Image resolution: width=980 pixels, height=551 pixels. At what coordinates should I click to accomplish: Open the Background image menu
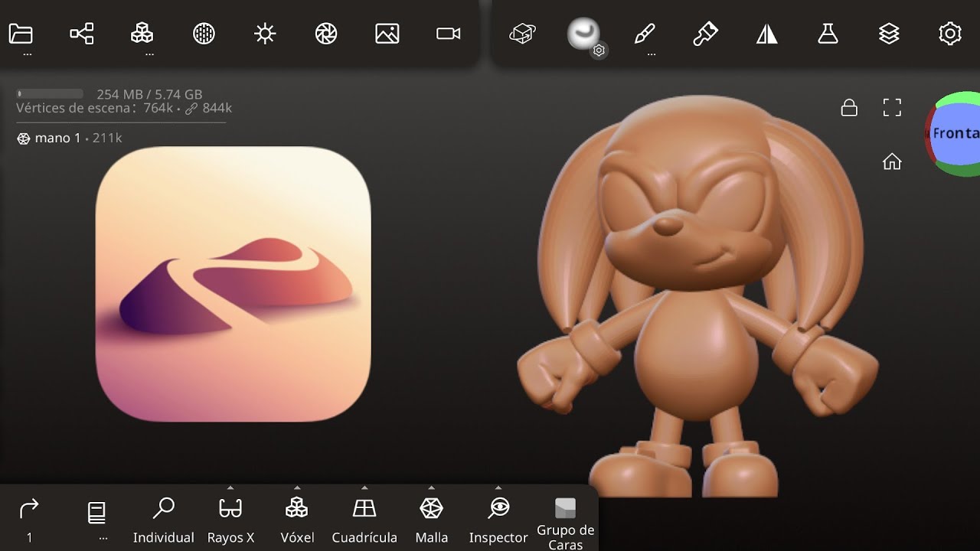click(387, 34)
